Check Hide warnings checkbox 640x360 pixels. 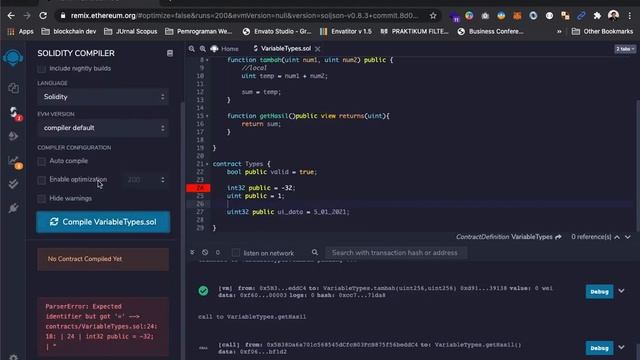(x=41, y=199)
